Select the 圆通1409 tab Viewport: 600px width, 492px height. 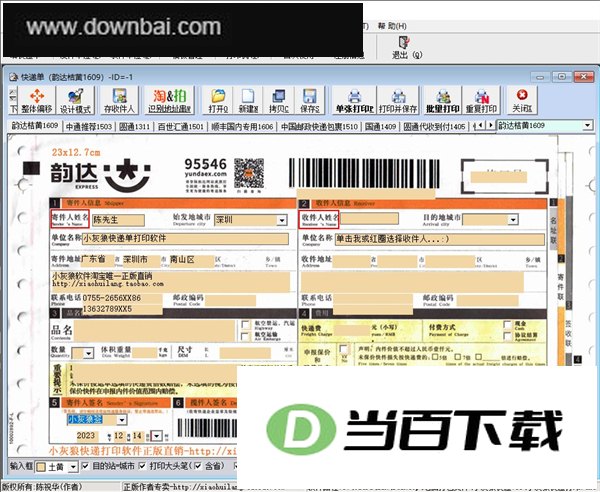pos(380,127)
